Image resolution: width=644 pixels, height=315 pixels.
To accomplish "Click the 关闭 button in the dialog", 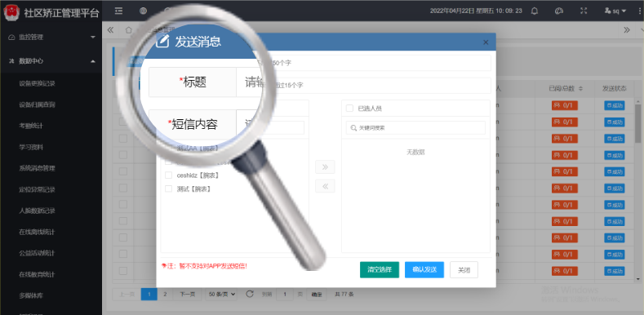I will point(464,270).
